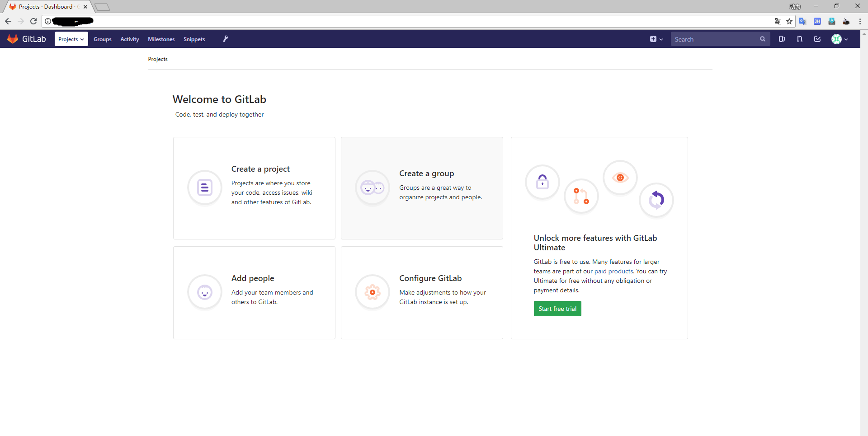Viewport: 868px width, 436px height.
Task: Open the Configure GitLab heading
Action: click(430, 278)
